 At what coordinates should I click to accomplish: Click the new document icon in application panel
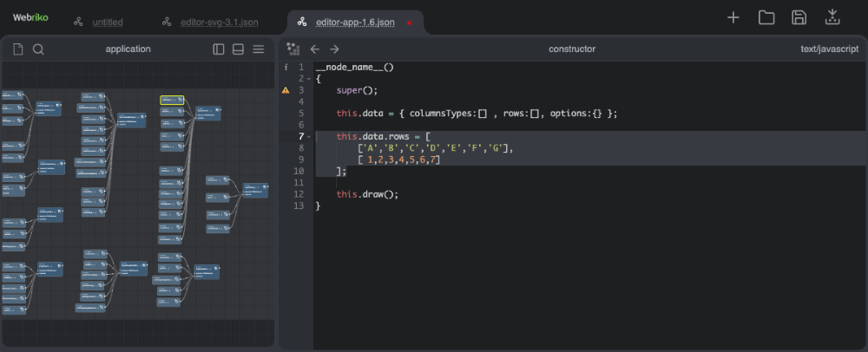pos(17,49)
